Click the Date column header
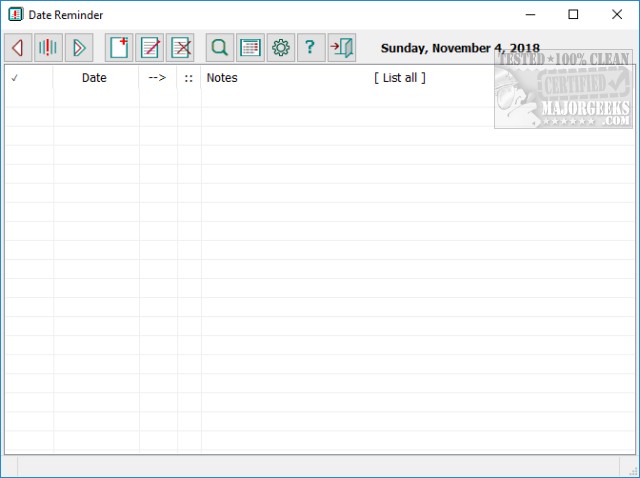 pos(94,78)
